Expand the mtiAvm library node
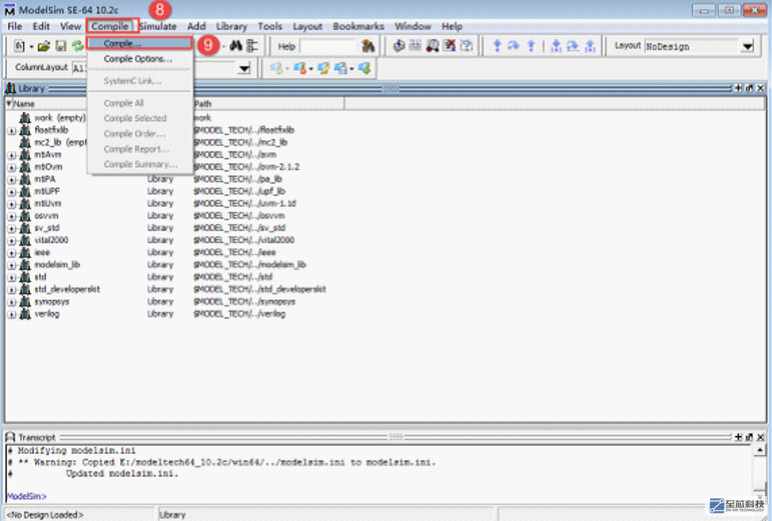This screenshot has width=772, height=521. pyautogui.click(x=12, y=155)
